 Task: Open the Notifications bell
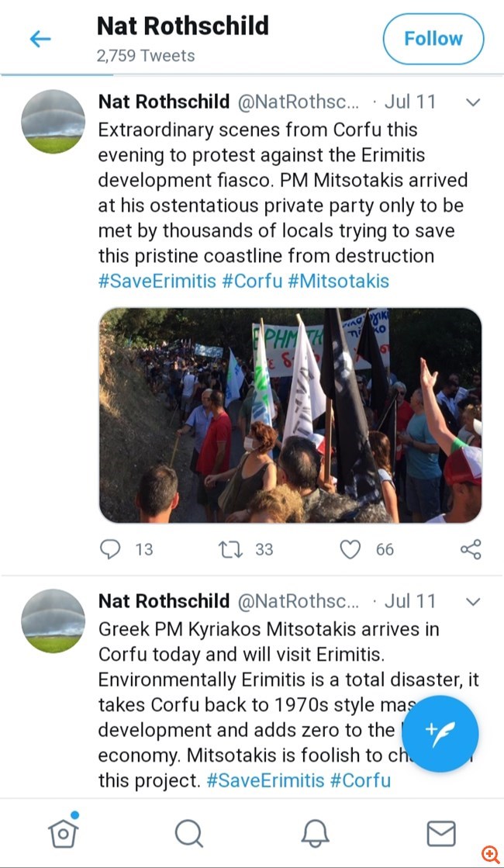click(x=315, y=834)
